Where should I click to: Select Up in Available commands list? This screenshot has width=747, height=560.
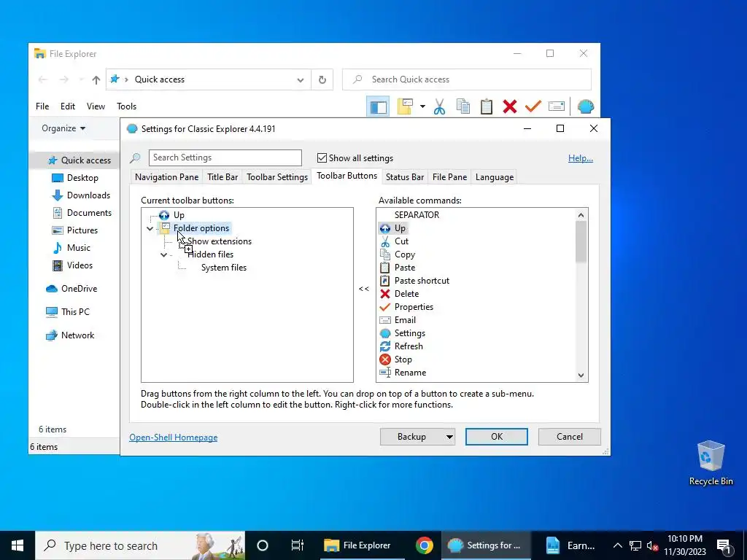tap(400, 228)
